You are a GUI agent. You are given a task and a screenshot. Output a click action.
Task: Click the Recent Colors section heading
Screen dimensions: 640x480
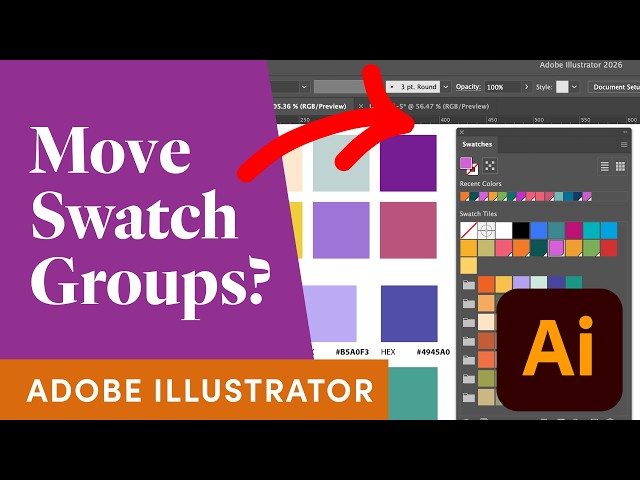pos(480,184)
